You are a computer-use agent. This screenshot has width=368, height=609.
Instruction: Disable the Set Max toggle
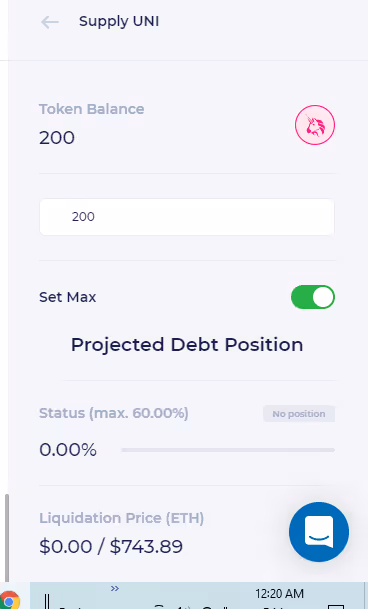pos(313,297)
